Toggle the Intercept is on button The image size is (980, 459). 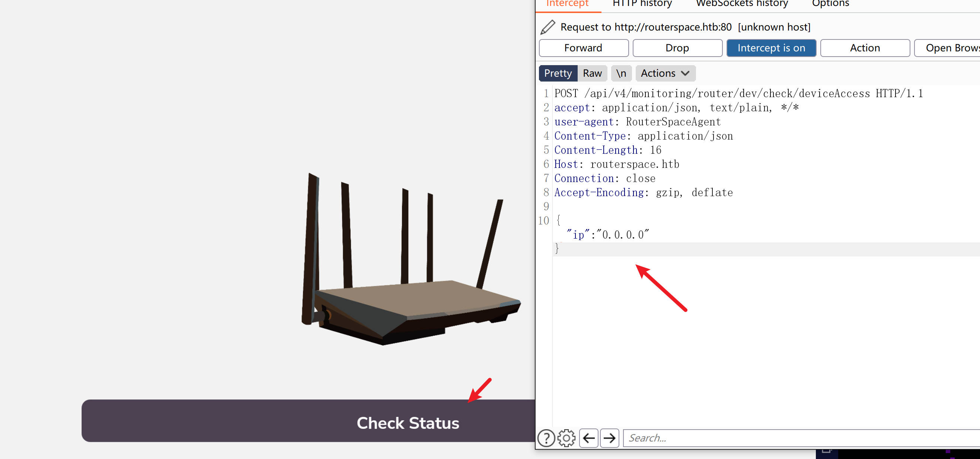pyautogui.click(x=771, y=48)
